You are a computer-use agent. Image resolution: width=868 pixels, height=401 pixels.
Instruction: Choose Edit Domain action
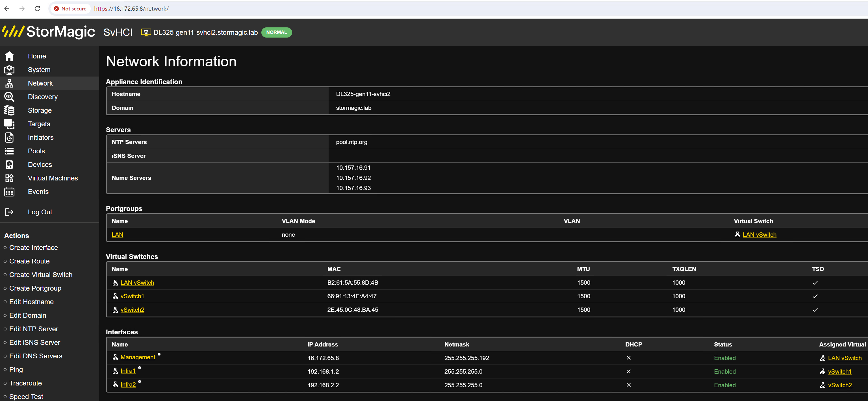point(28,315)
